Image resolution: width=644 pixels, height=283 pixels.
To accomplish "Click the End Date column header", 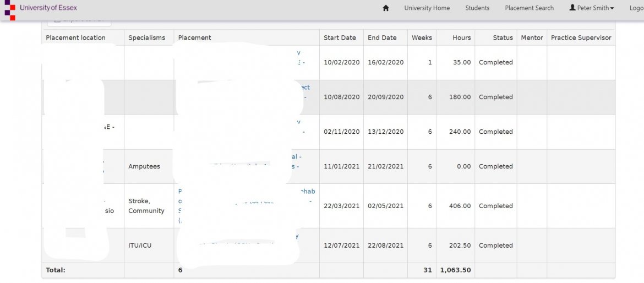I will (x=382, y=38).
